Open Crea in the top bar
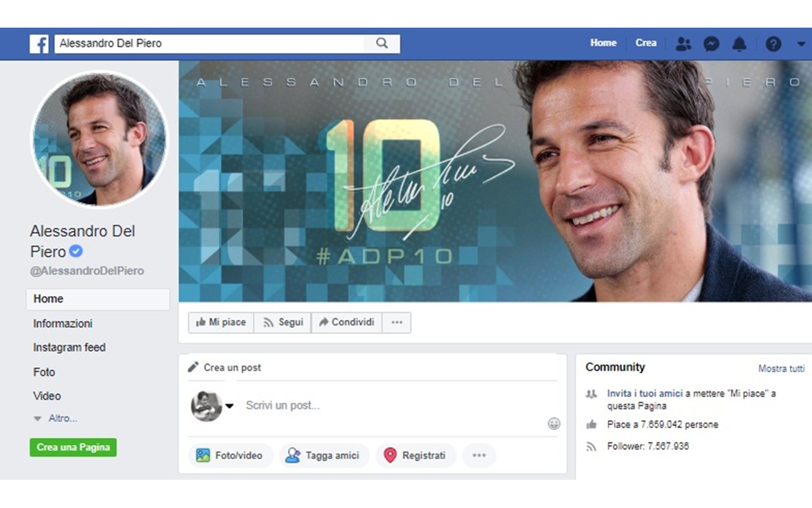The width and height of the screenshot is (812, 508). [646, 43]
